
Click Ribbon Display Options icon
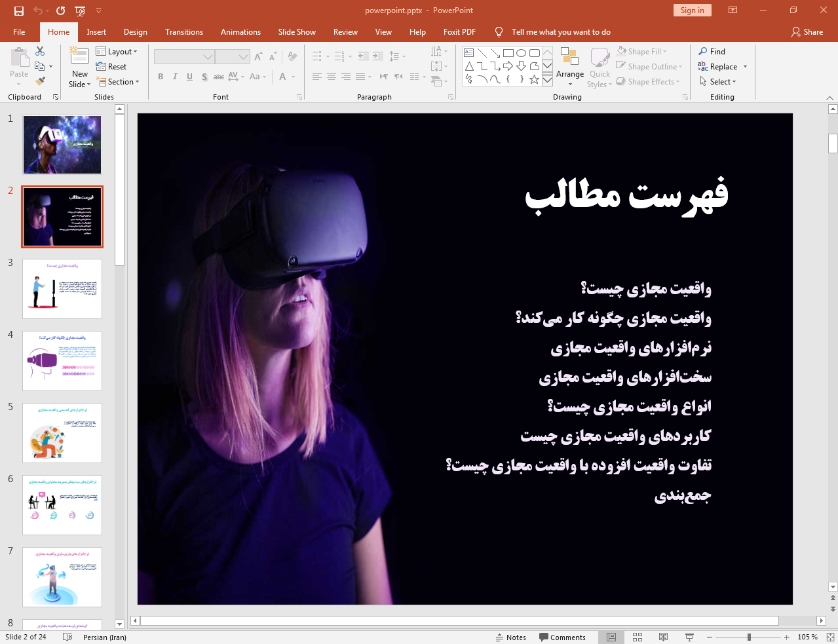click(x=733, y=10)
